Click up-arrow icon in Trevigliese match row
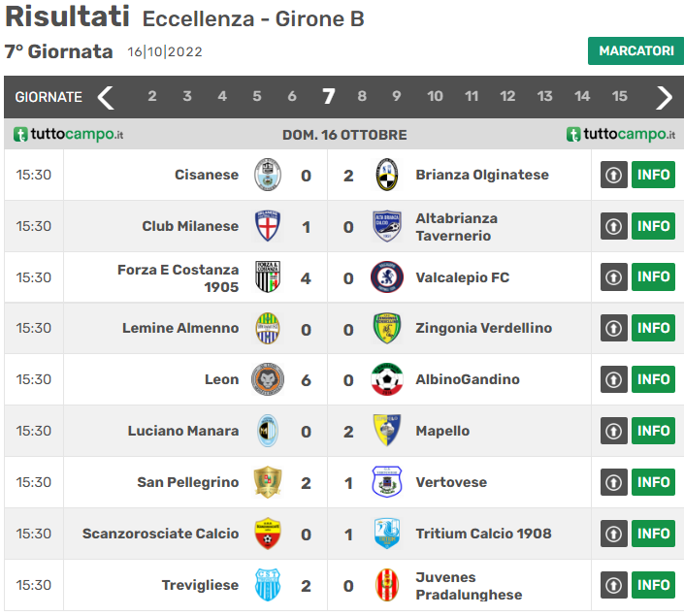 (614, 585)
